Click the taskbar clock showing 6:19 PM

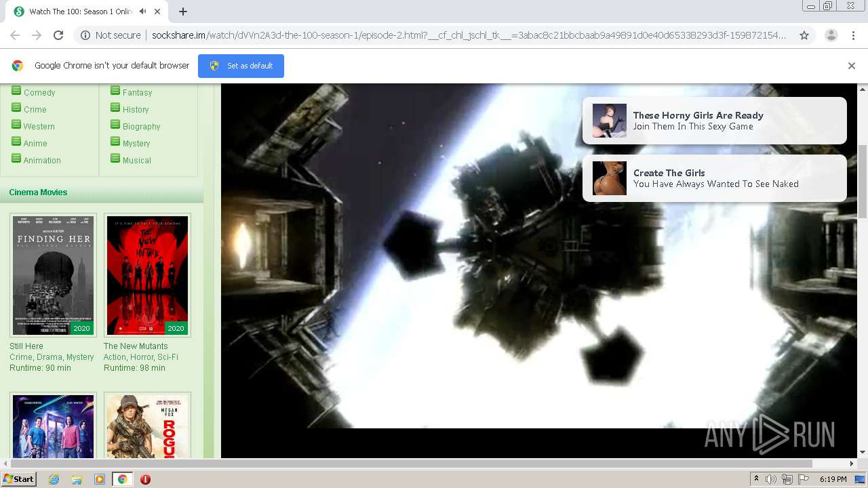[x=833, y=479]
